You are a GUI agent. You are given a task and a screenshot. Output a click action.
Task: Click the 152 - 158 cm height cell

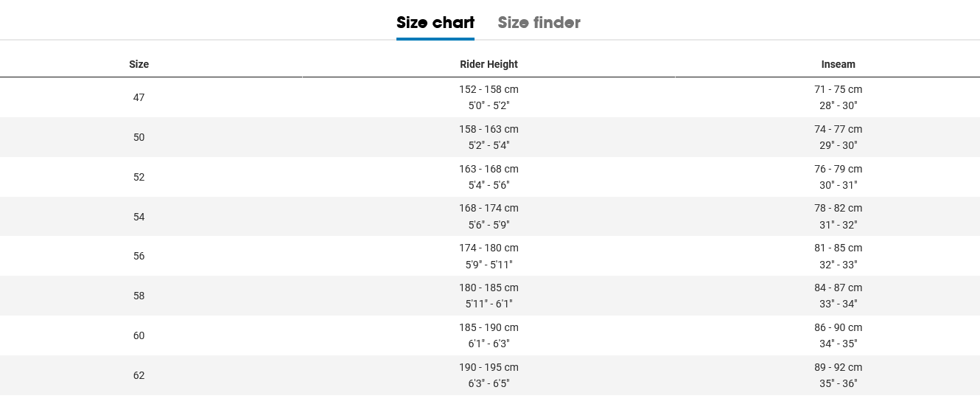pyautogui.click(x=489, y=97)
